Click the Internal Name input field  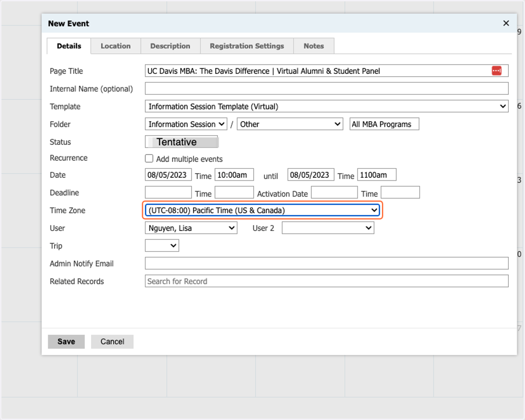click(326, 88)
